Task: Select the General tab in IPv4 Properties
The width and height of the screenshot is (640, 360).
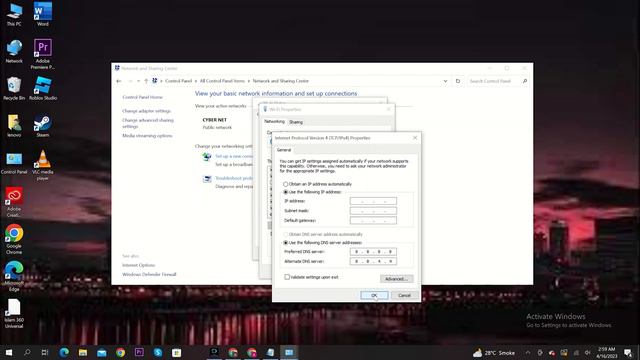Action: (x=284, y=150)
